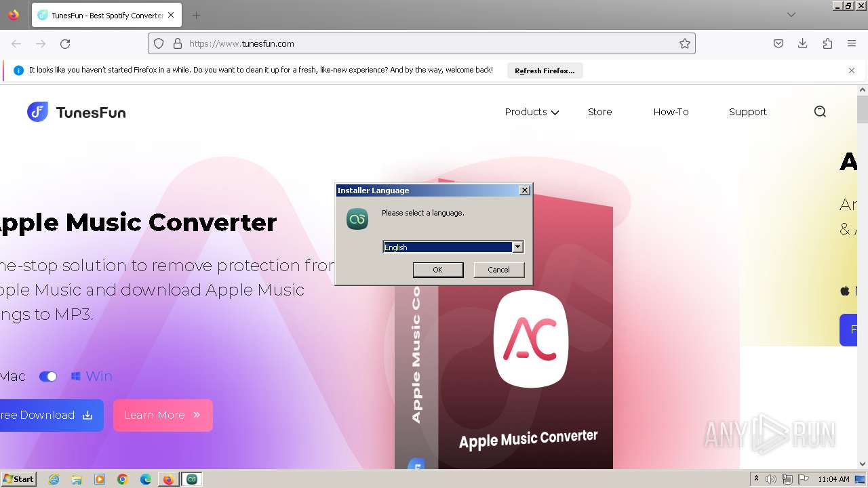
Task: Click the Apple Music Converter product box
Action: click(504, 325)
